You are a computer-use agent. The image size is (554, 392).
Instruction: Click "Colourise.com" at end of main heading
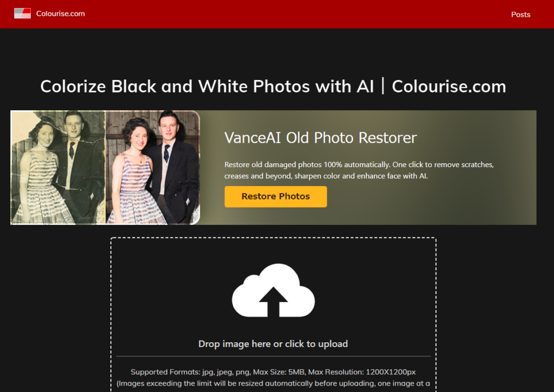tap(449, 87)
